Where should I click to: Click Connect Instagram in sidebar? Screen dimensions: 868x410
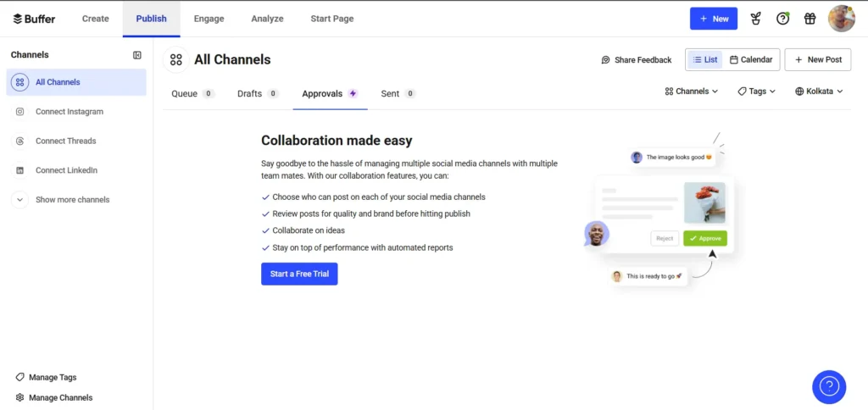pyautogui.click(x=69, y=112)
